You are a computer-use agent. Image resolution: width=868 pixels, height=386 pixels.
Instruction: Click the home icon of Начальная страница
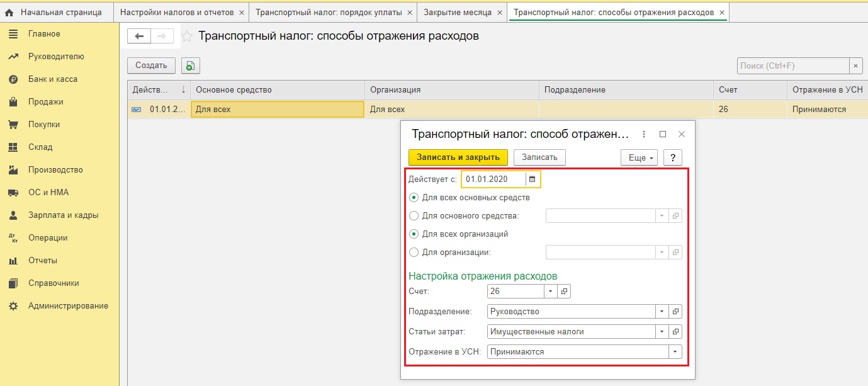[x=9, y=13]
